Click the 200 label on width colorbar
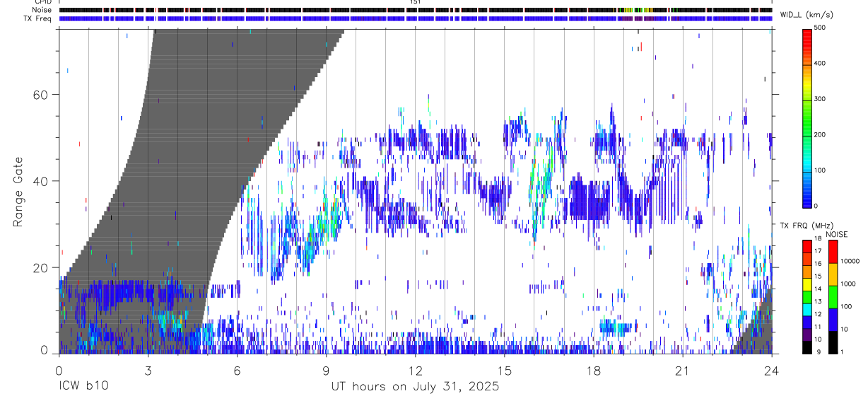868x401 pixels. (x=820, y=134)
